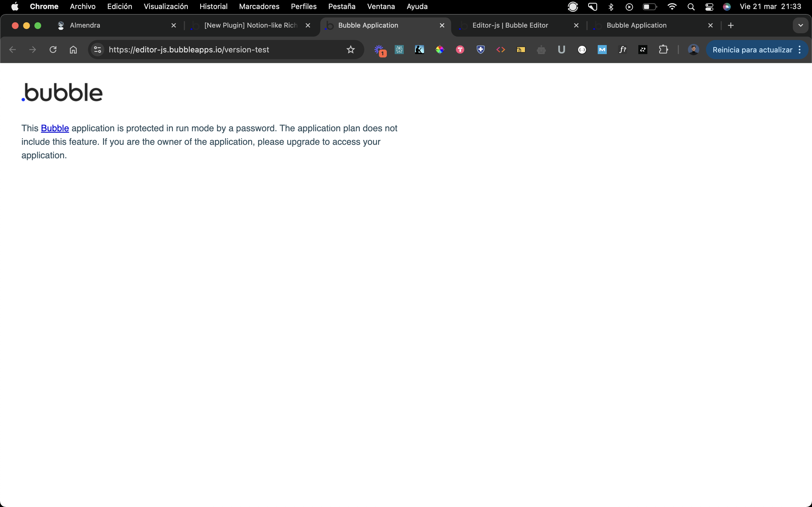Open the blue shield extension icon
Screen dimensions: 812x507
480,50
